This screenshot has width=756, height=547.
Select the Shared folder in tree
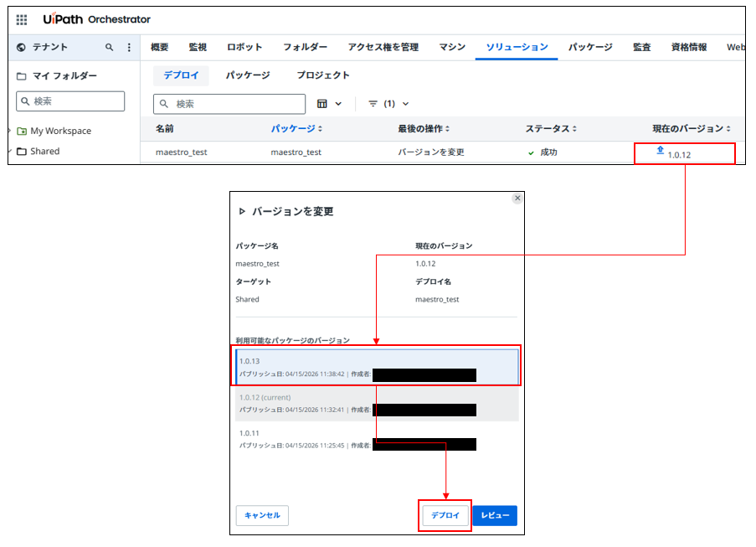click(x=44, y=152)
